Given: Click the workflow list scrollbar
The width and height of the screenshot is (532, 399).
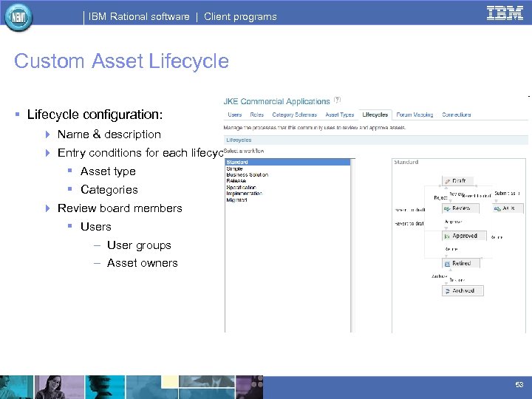Looking at the screenshot, I should 353,245.
